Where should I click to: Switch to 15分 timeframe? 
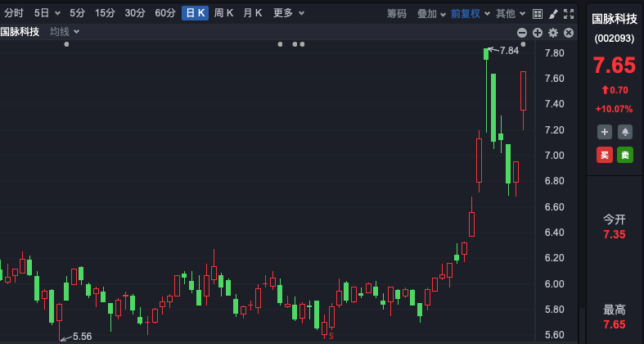pyautogui.click(x=105, y=13)
